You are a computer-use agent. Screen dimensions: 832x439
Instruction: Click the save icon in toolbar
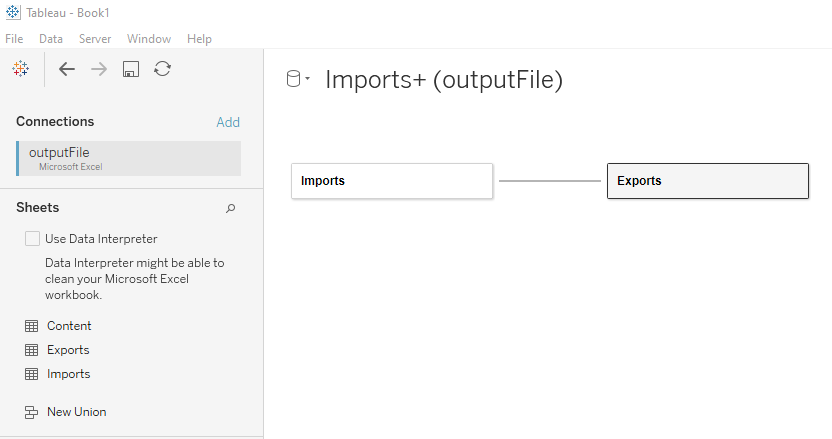pos(130,69)
